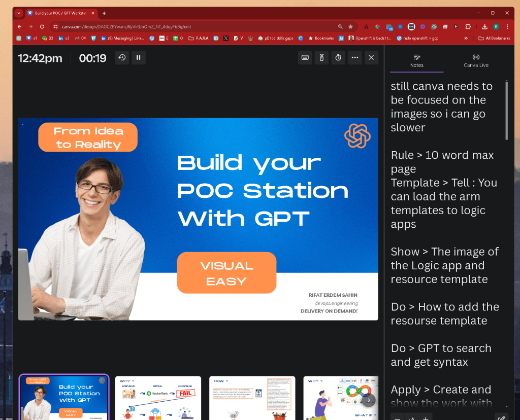520x420 pixels.
Task: Open the X (Twitter) bookmark icon
Action: (x=226, y=38)
